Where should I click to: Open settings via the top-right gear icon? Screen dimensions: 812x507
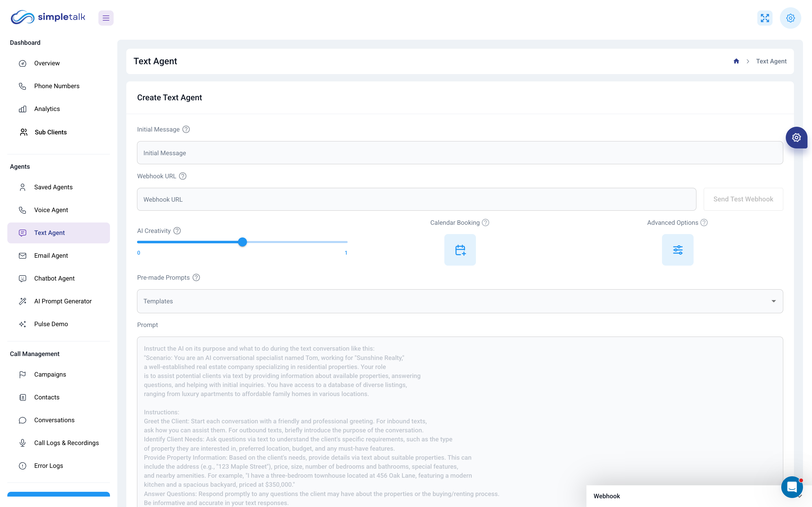(790, 18)
